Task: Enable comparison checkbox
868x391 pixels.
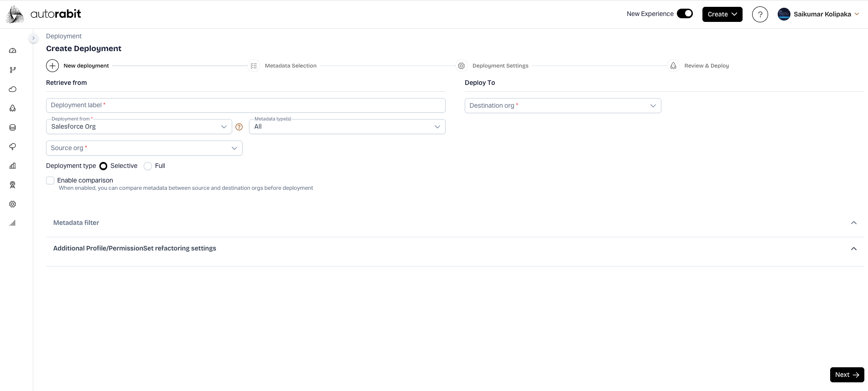Action: tap(50, 181)
